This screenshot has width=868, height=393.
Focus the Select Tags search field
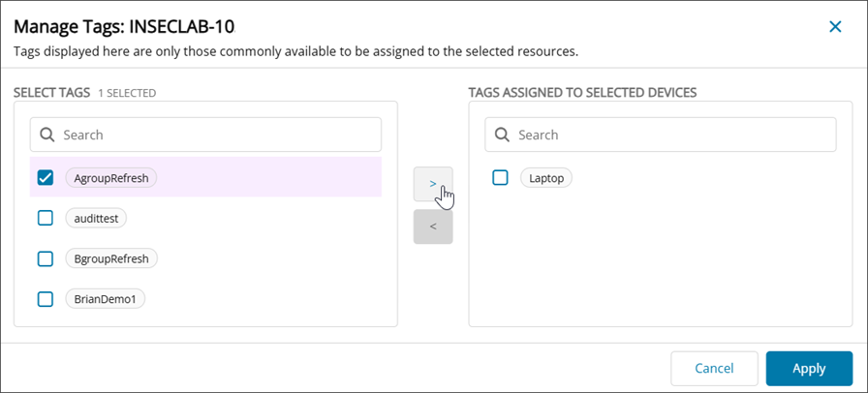[218, 135]
